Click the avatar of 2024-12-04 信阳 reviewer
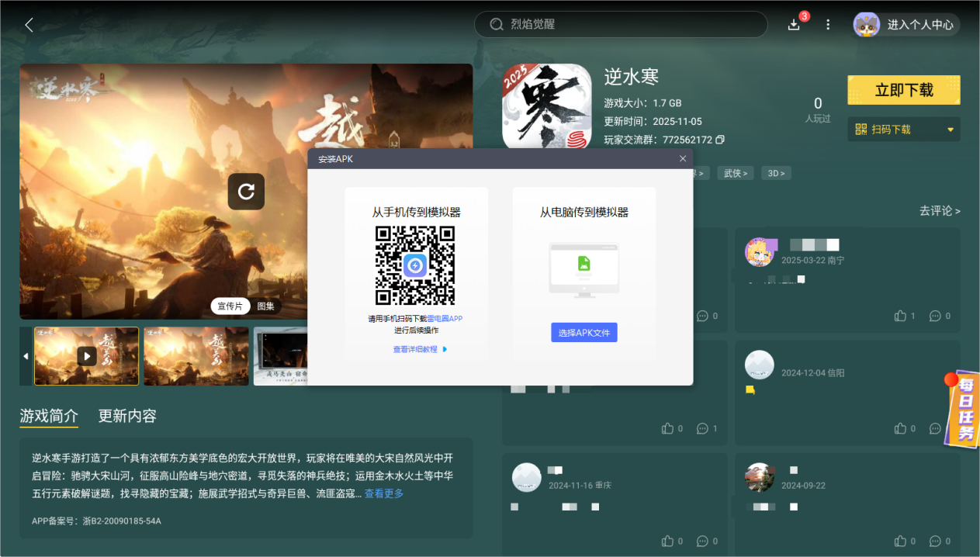980x557 pixels. tap(760, 365)
